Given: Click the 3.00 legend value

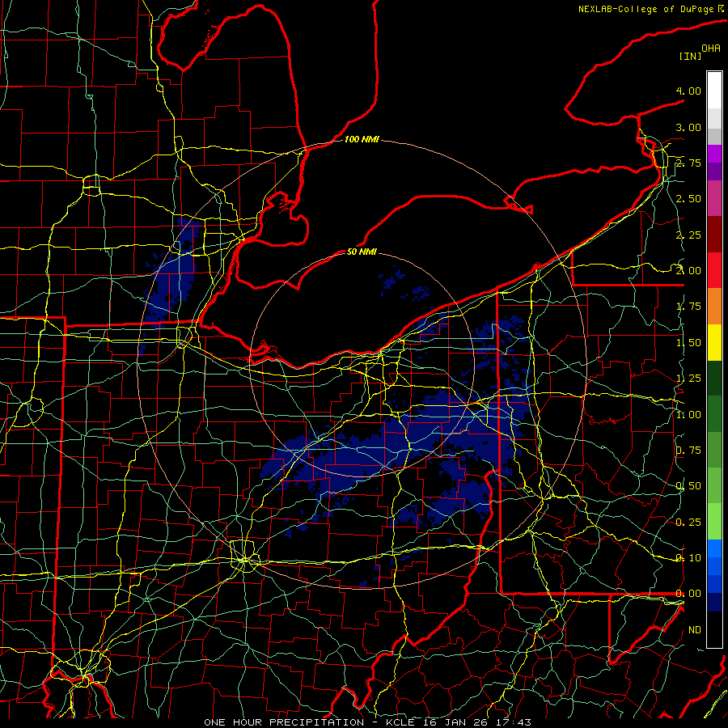Looking at the screenshot, I should pos(688,127).
